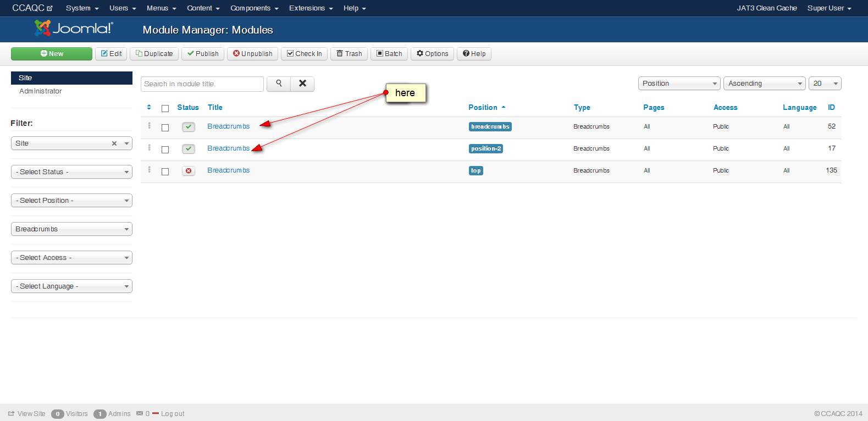
Task: Publish the Breadcrumbs module in top position
Action: [x=189, y=171]
